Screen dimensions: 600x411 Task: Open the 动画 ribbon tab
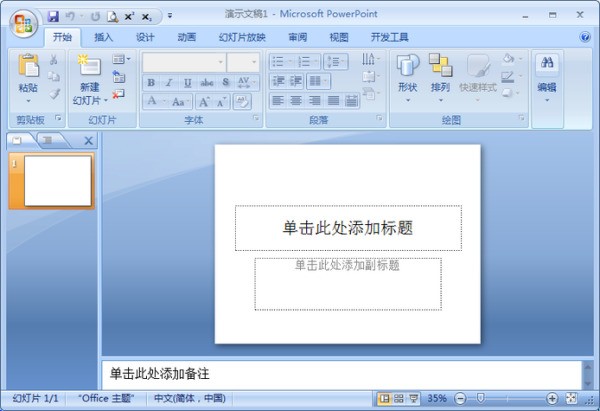coord(187,37)
